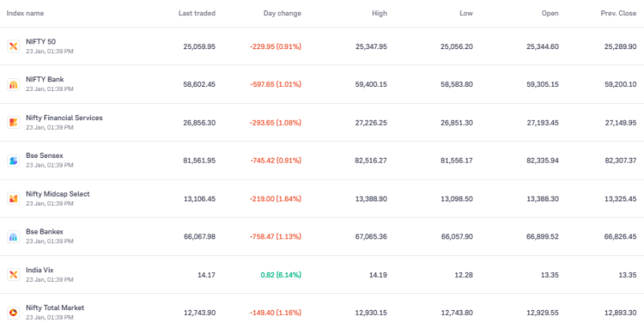The width and height of the screenshot is (644, 323).
Task: Open the NIFTY 50 index link
Action: tap(40, 42)
